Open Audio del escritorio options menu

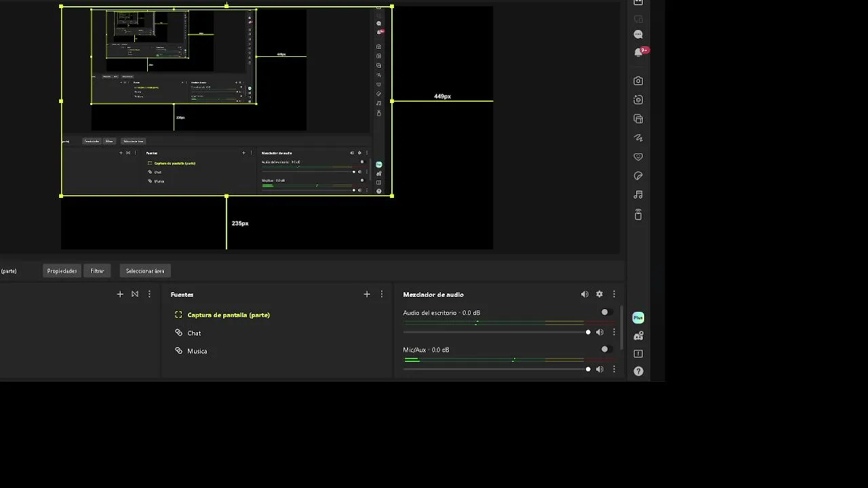point(614,332)
